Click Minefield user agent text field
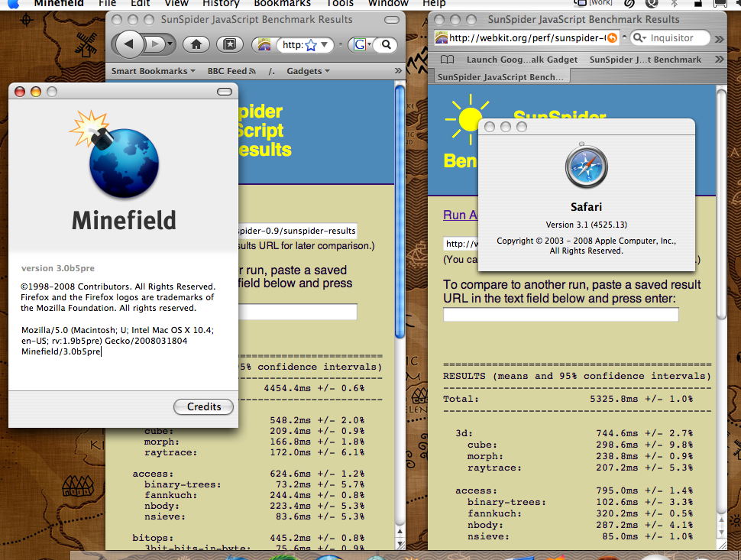Viewport: 741px width, 560px height. pyautogui.click(x=118, y=341)
